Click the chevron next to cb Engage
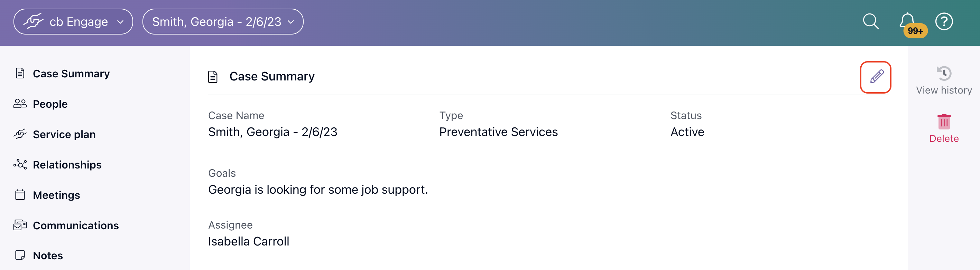This screenshot has height=270, width=980. pyautogui.click(x=121, y=22)
